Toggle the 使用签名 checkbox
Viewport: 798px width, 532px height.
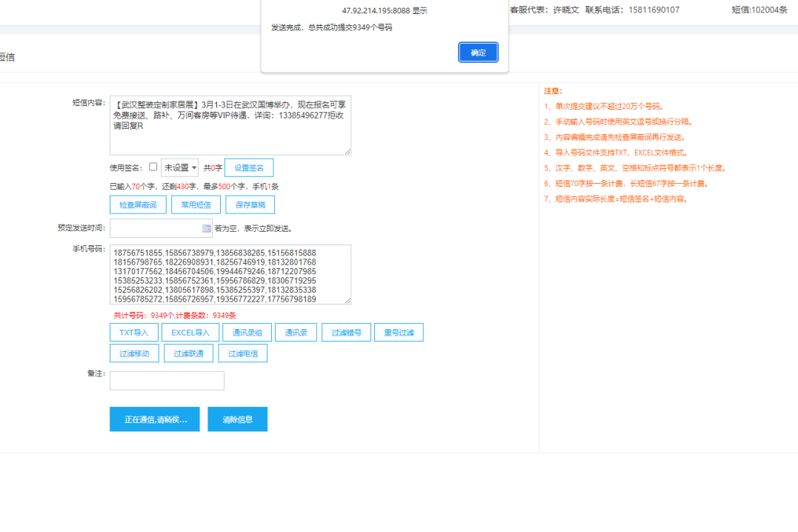153,167
